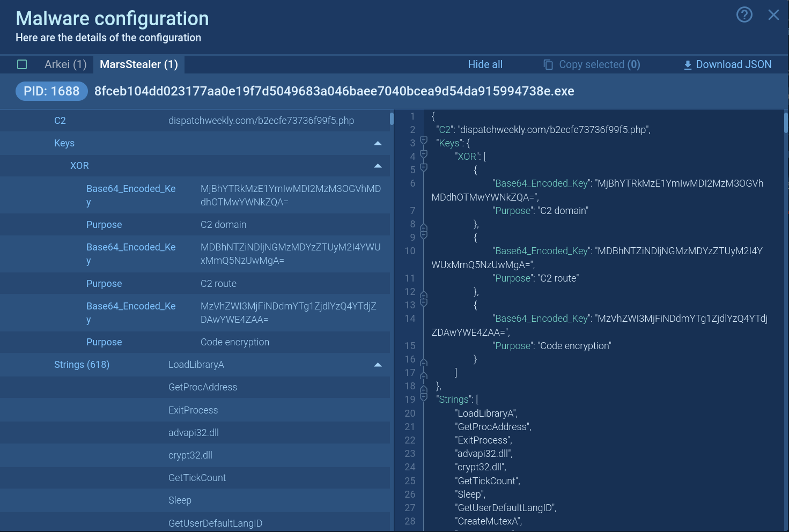Click the left panel vertical scrollbar
Screen dimensions: 789x532
pyautogui.click(x=392, y=118)
